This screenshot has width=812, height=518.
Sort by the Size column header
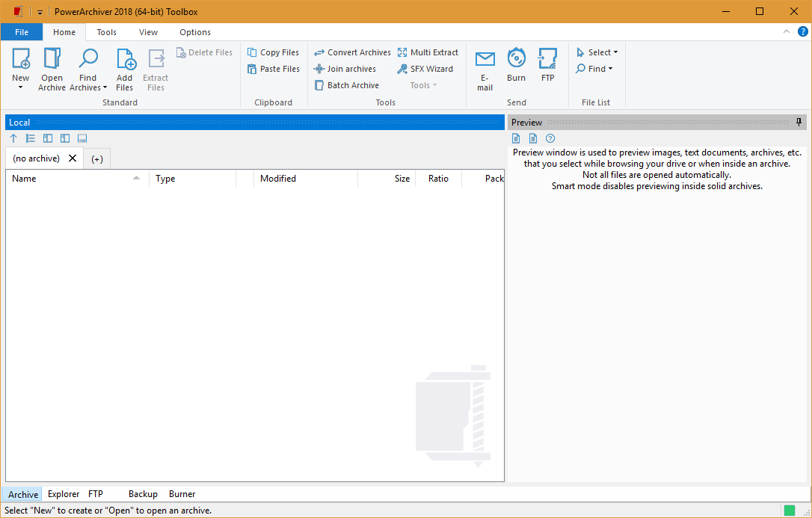[x=387, y=179]
